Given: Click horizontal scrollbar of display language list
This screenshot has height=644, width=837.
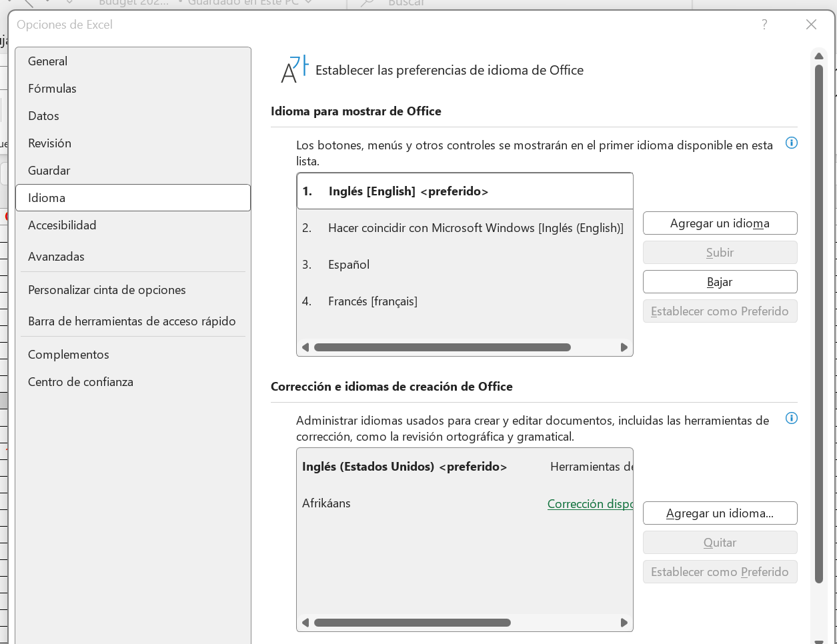Looking at the screenshot, I should 442,347.
